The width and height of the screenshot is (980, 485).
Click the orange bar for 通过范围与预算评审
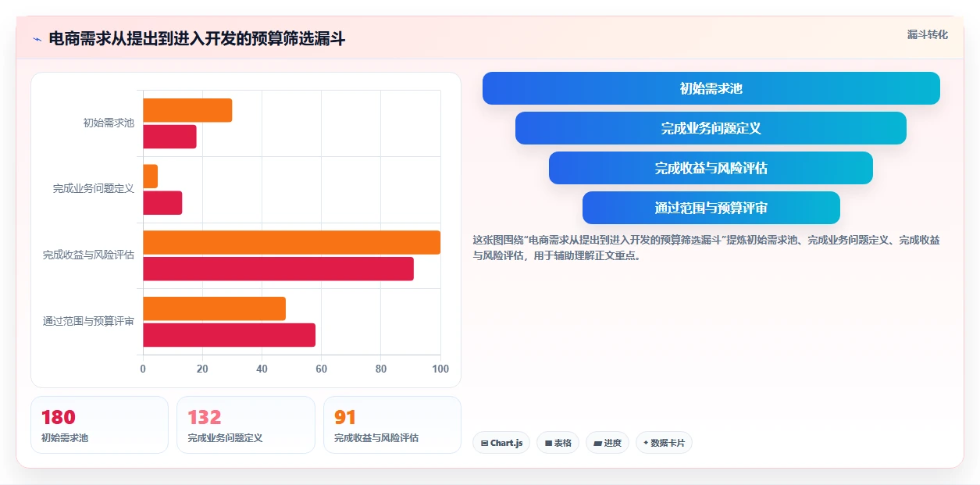214,308
